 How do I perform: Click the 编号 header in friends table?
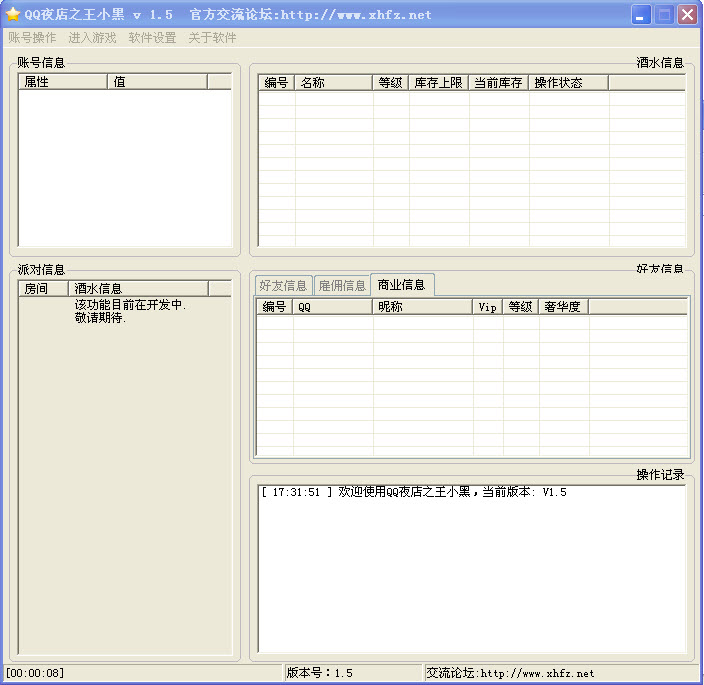click(x=275, y=307)
